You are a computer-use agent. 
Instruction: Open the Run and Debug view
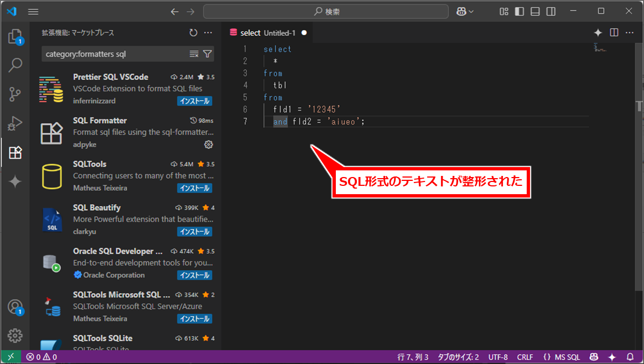15,123
